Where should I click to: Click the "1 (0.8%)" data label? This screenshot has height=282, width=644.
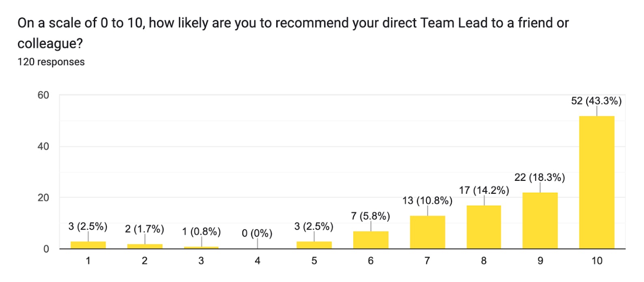click(x=201, y=232)
